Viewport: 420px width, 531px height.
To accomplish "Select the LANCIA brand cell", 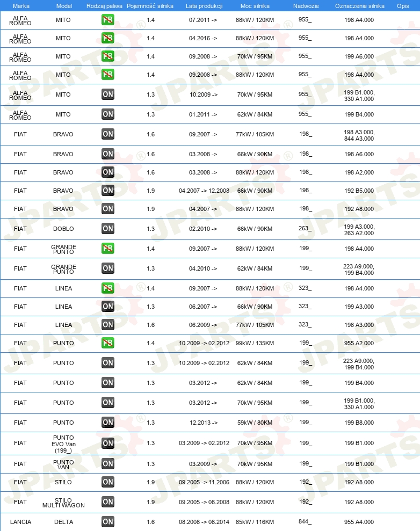I will tap(20, 522).
